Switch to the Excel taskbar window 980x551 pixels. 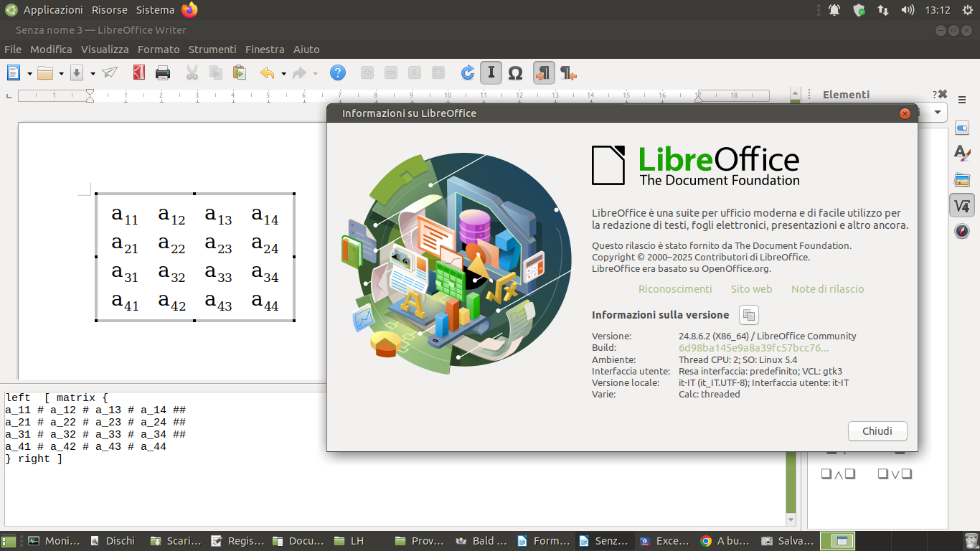click(664, 541)
